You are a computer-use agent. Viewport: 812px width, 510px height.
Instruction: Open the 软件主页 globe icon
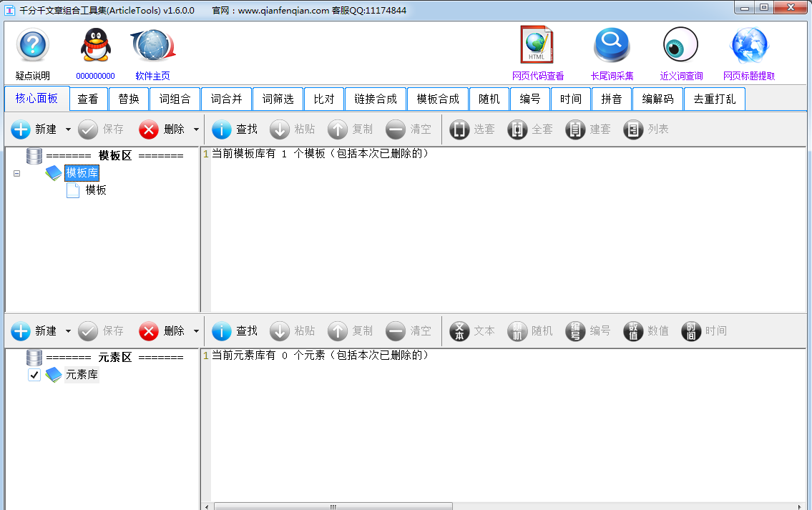click(153, 46)
